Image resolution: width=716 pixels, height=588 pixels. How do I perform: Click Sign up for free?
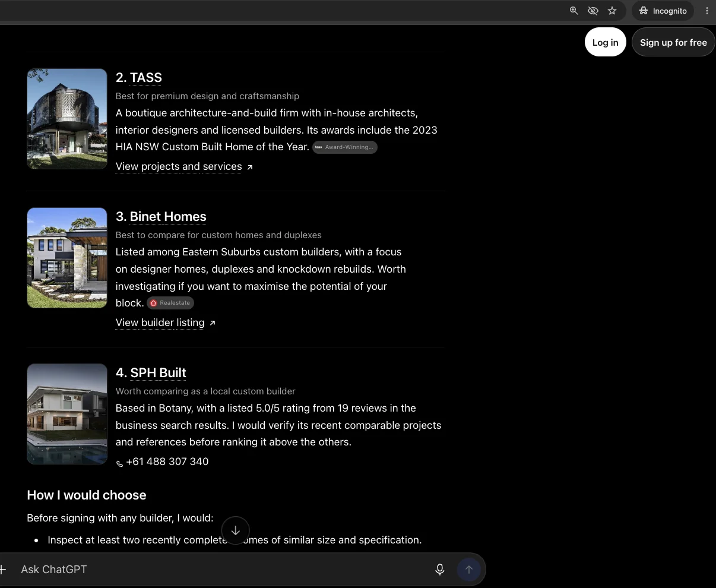click(673, 42)
